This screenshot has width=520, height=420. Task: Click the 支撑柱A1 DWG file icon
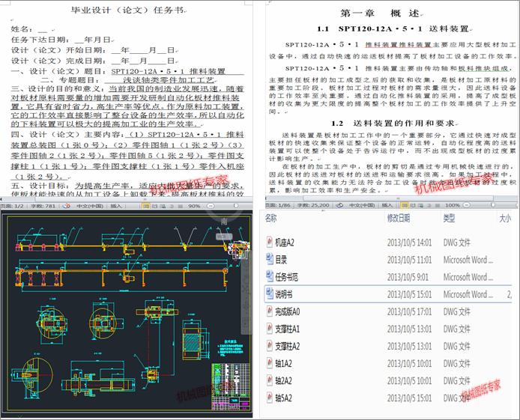[x=269, y=329]
